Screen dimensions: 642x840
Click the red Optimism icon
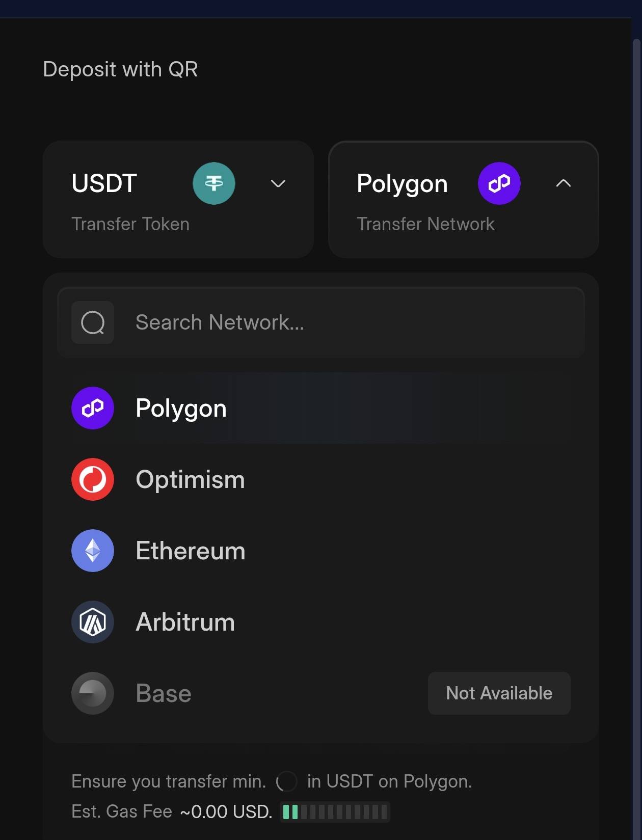[93, 479]
